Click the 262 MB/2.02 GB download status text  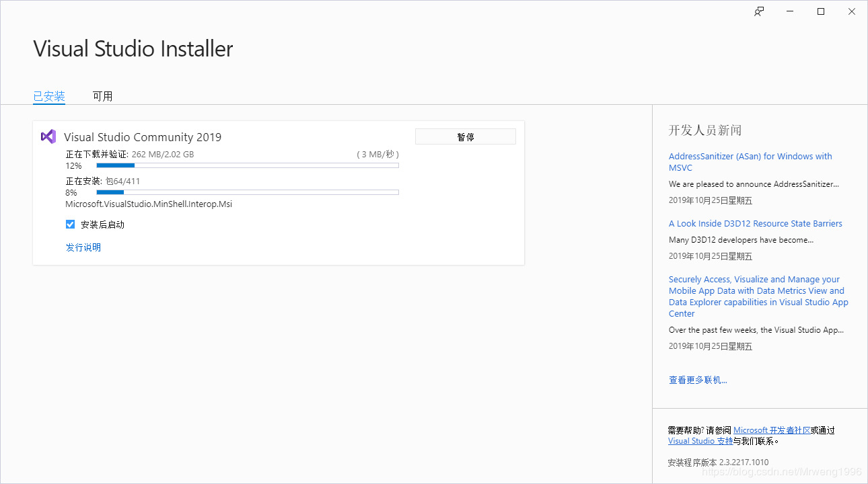point(163,154)
